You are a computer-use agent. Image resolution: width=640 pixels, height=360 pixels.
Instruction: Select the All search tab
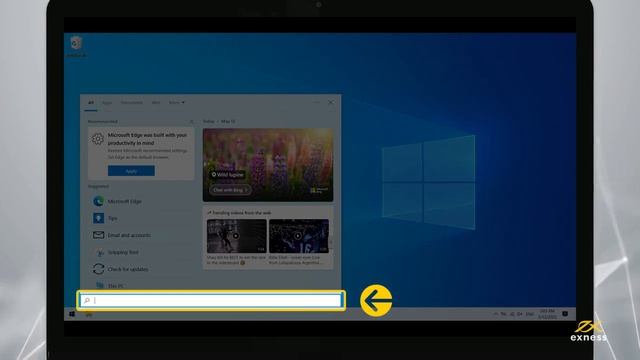(91, 103)
